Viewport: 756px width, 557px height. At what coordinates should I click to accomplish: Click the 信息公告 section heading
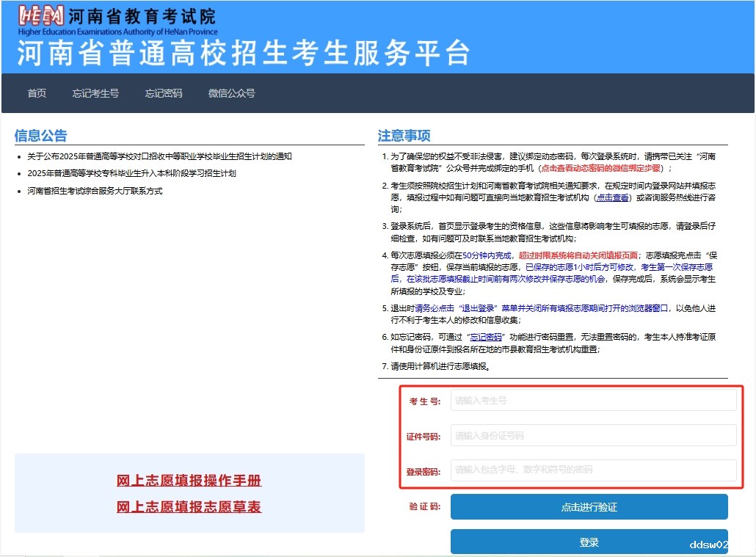point(40,136)
